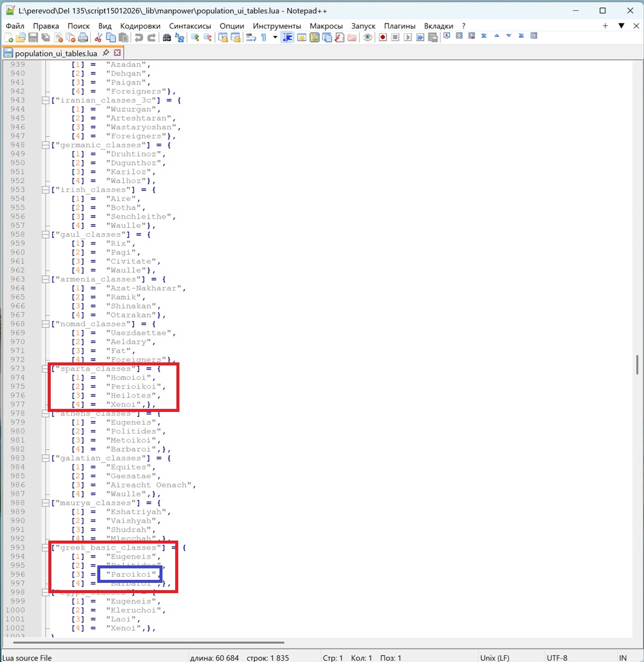Collapse the germanic_classes fold marker

(45, 145)
